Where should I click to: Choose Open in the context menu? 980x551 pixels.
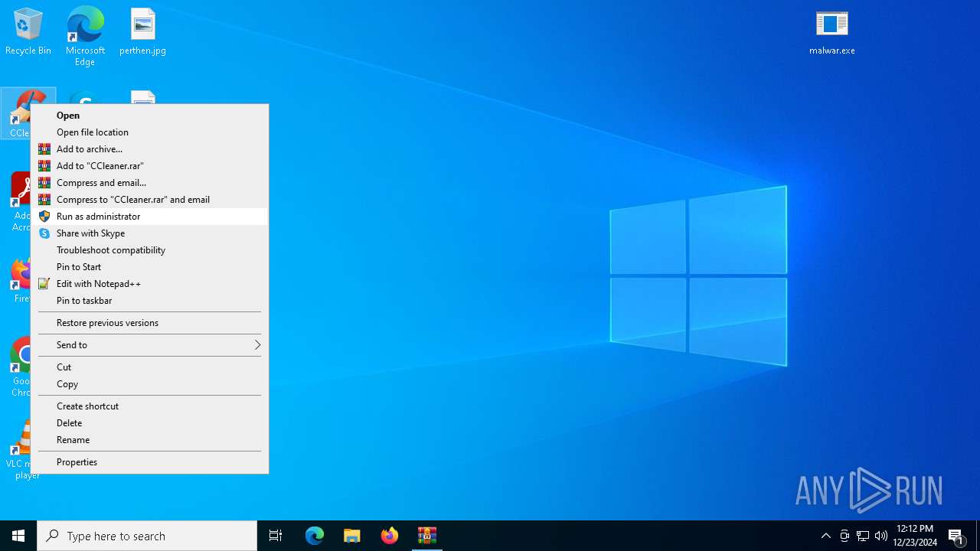tap(149, 116)
